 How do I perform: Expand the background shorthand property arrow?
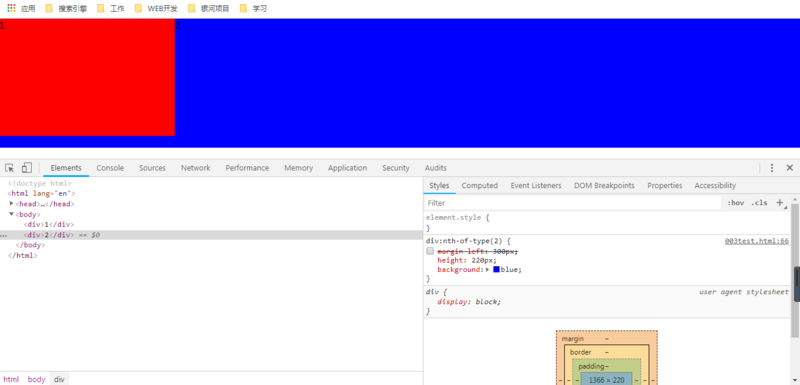(x=488, y=269)
